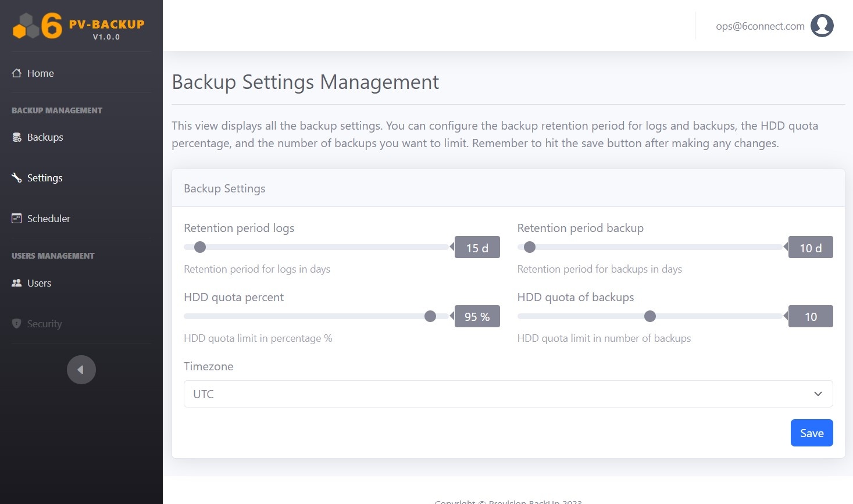
Task: Save the backup settings
Action: point(811,433)
